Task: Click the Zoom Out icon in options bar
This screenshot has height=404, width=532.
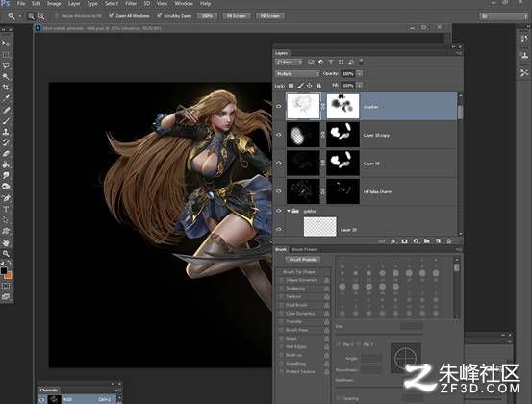Action: (41, 16)
